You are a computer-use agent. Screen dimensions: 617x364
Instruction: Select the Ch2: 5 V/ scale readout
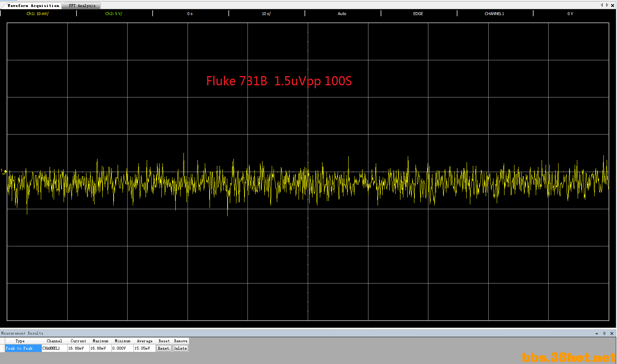point(114,14)
